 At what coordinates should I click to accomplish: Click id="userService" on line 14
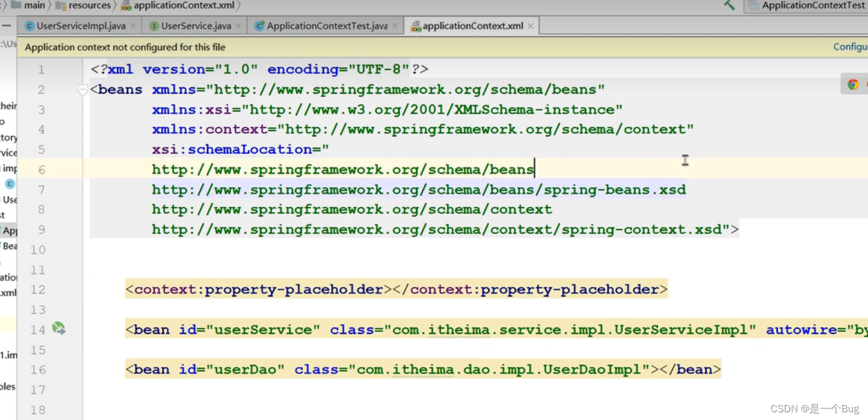[250, 329]
